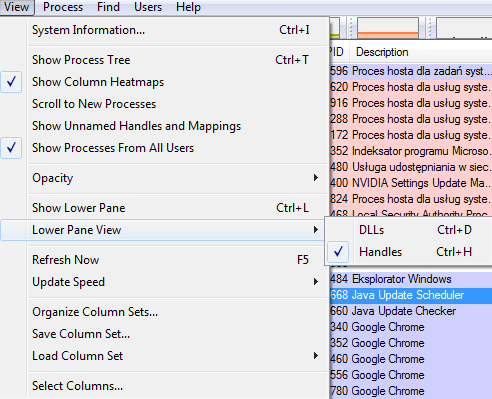This screenshot has width=492, height=399.
Task: Click the Description column header
Action: (x=421, y=52)
